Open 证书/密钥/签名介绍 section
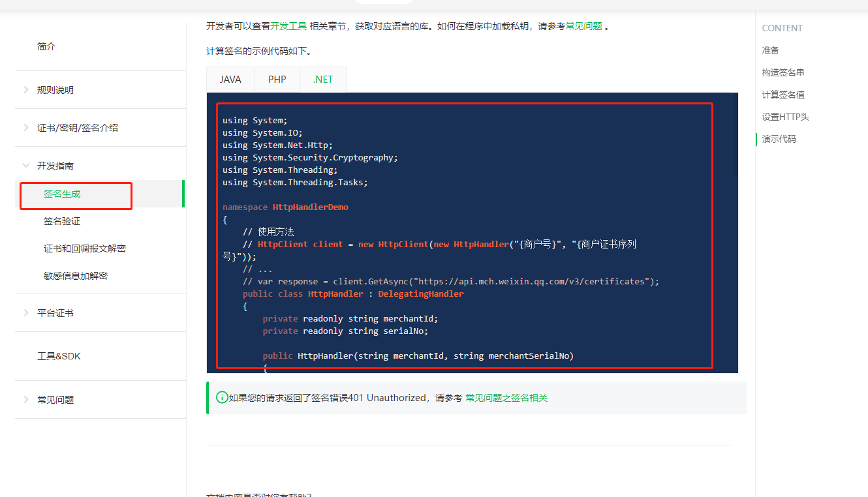868x497 pixels. [x=78, y=128]
